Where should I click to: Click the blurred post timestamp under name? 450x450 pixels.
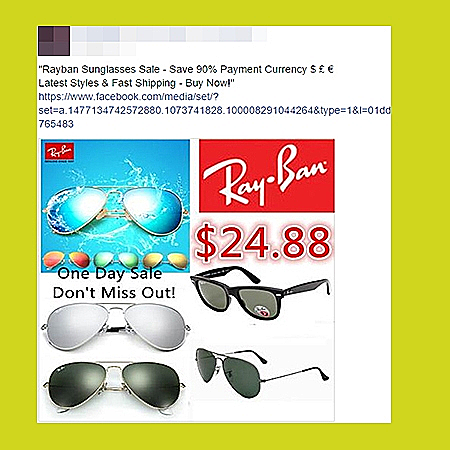pos(104,49)
